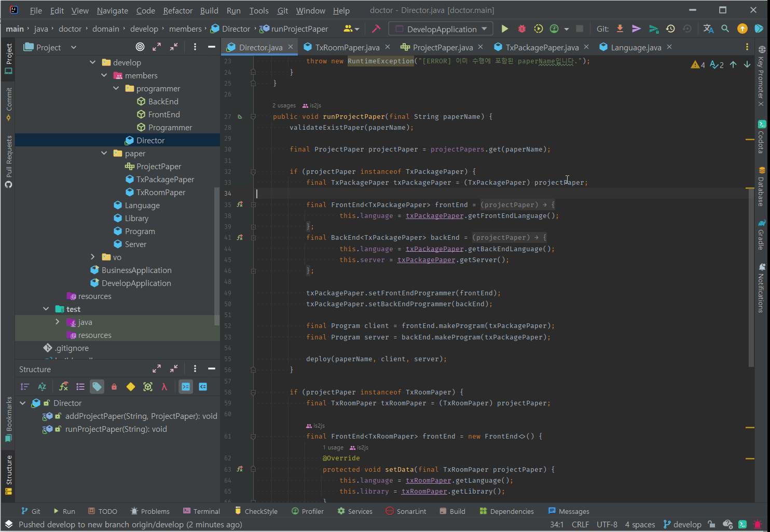Click the UTF-8 encoding indicator
This screenshot has height=532, width=770.
[607, 525]
